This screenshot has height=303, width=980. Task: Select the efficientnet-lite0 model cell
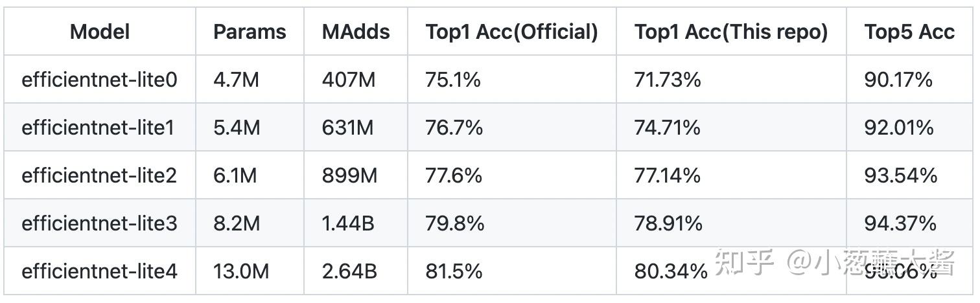coord(99,80)
